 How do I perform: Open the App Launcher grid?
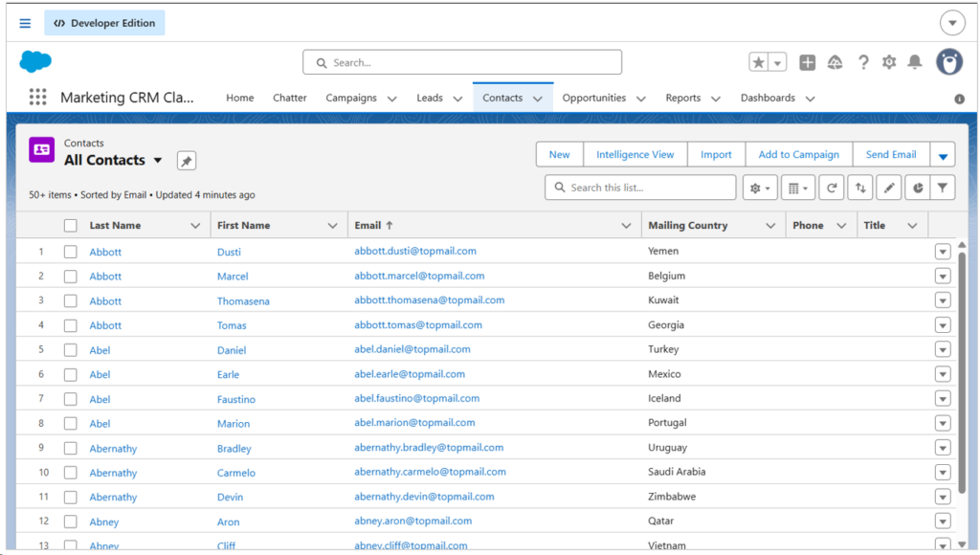click(37, 97)
